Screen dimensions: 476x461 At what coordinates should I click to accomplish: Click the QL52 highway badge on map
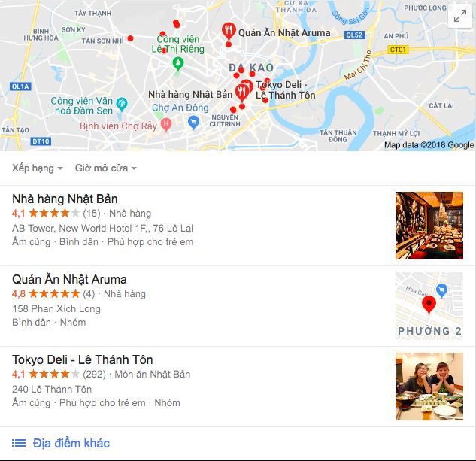(x=354, y=35)
